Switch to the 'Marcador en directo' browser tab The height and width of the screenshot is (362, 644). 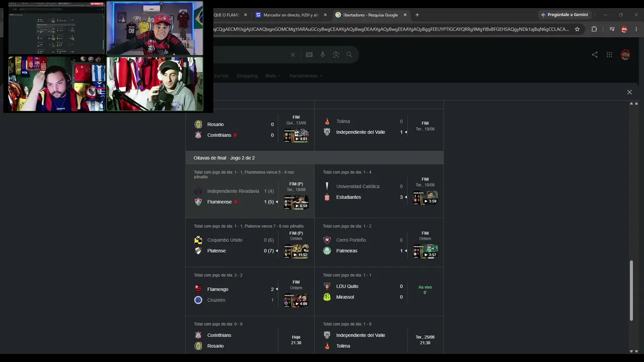291,15
